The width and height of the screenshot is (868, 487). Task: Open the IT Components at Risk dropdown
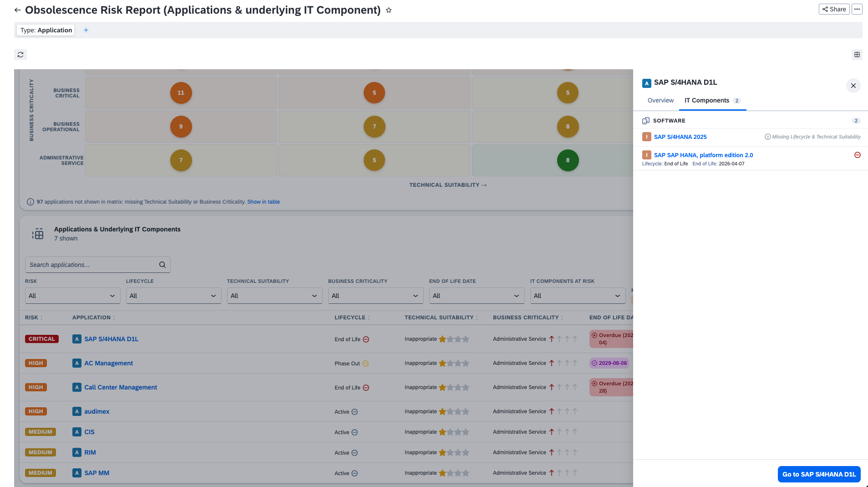578,296
